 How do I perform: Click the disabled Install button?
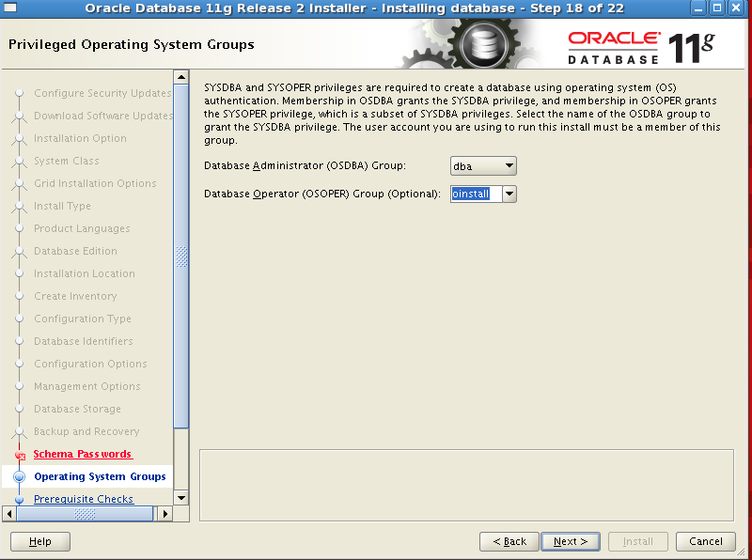pos(638,542)
